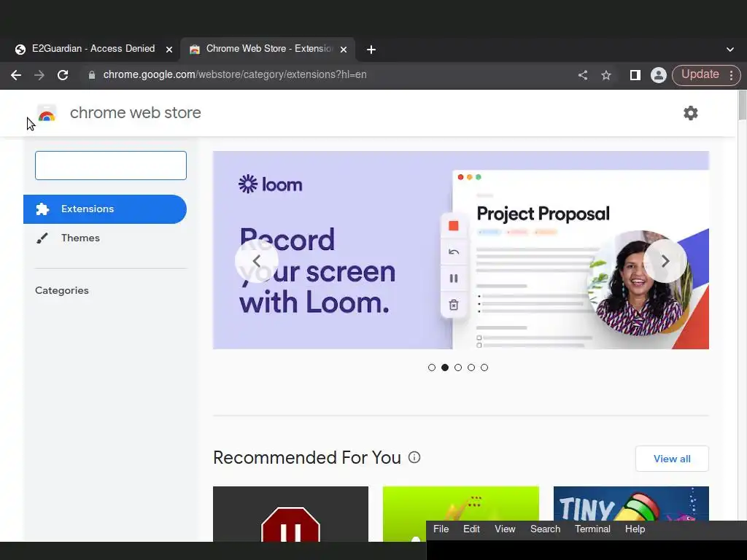Open the View menu in terminal
747x560 pixels.
[x=505, y=529]
